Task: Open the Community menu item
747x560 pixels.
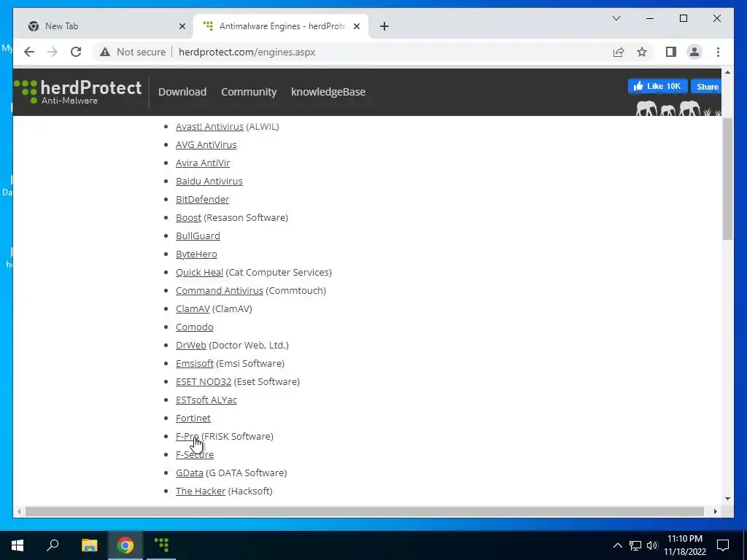Action: click(x=249, y=92)
